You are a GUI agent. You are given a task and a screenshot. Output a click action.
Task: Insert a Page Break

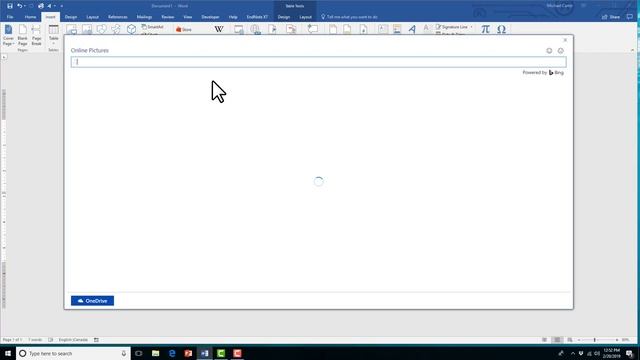[36, 36]
